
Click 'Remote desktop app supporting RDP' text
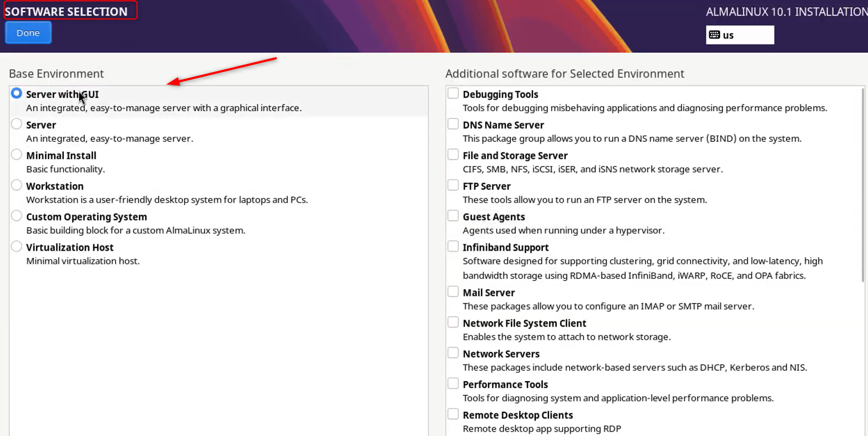[542, 429]
